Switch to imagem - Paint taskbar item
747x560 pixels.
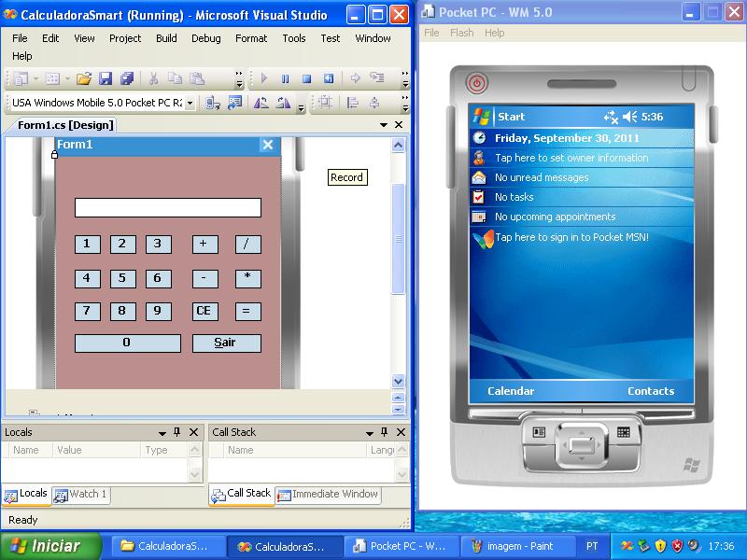pos(518,546)
